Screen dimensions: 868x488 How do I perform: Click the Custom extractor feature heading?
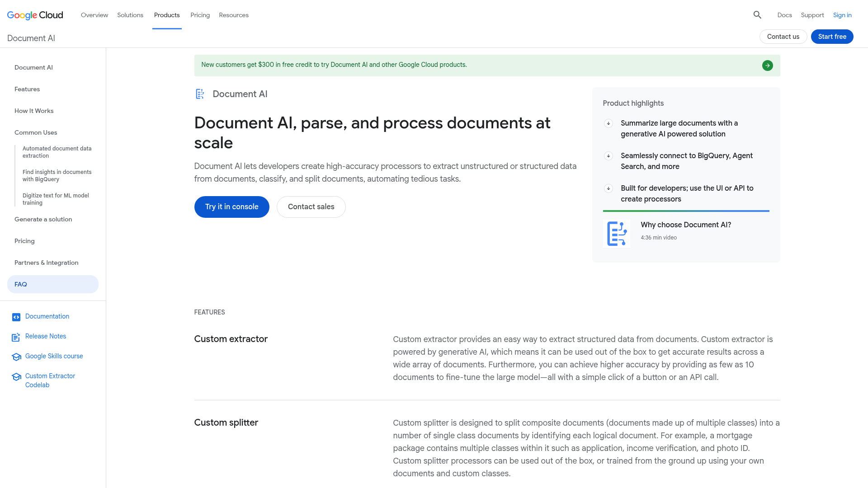pos(231,339)
